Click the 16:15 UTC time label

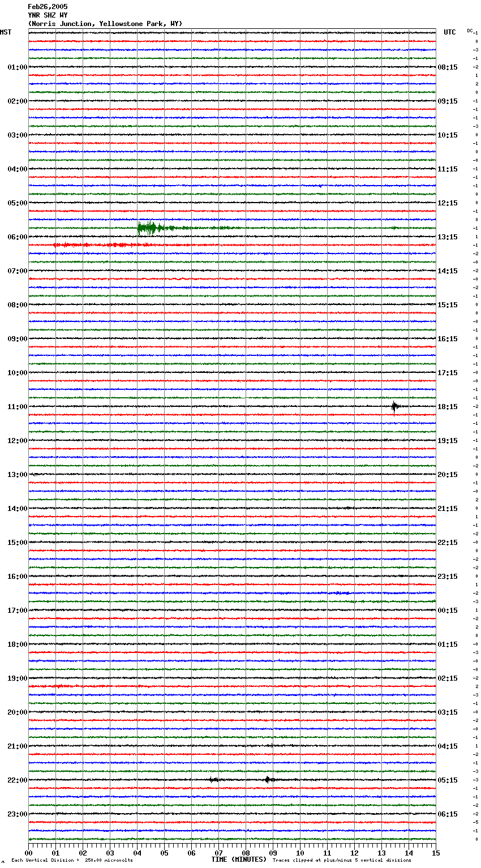tap(448, 339)
